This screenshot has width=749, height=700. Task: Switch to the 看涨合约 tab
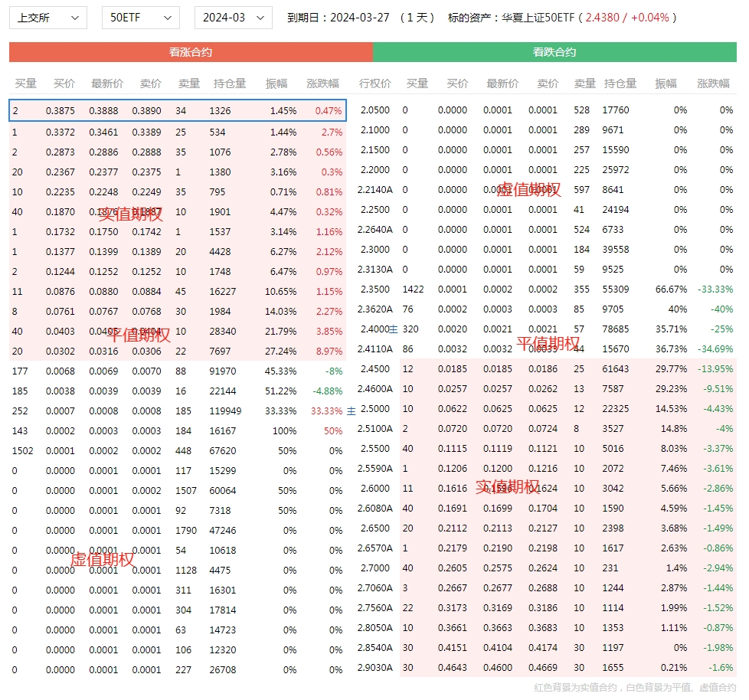[191, 52]
